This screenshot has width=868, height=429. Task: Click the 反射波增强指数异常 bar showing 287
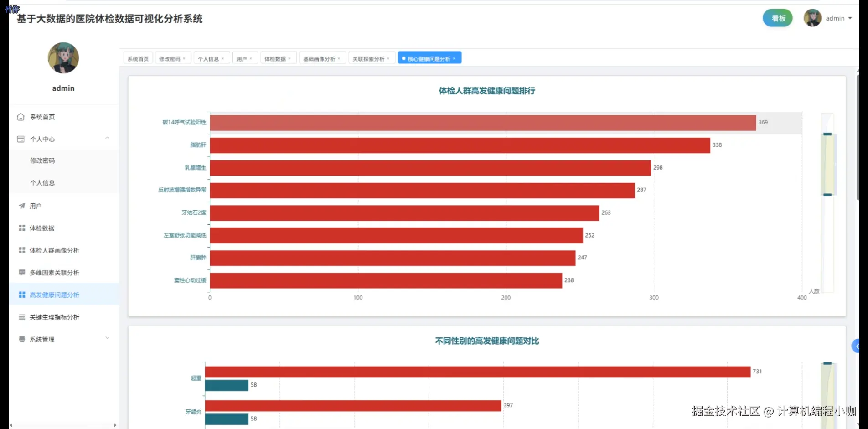(422, 191)
